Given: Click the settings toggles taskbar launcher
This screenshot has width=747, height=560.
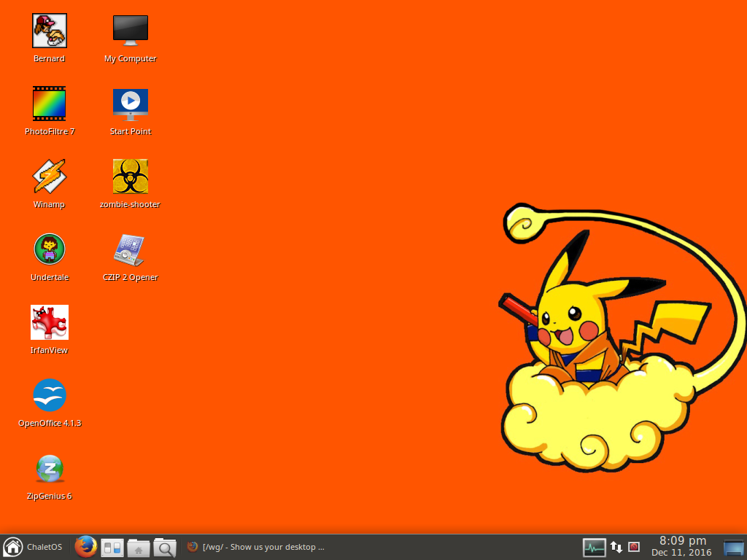Looking at the screenshot, I should click(112, 548).
